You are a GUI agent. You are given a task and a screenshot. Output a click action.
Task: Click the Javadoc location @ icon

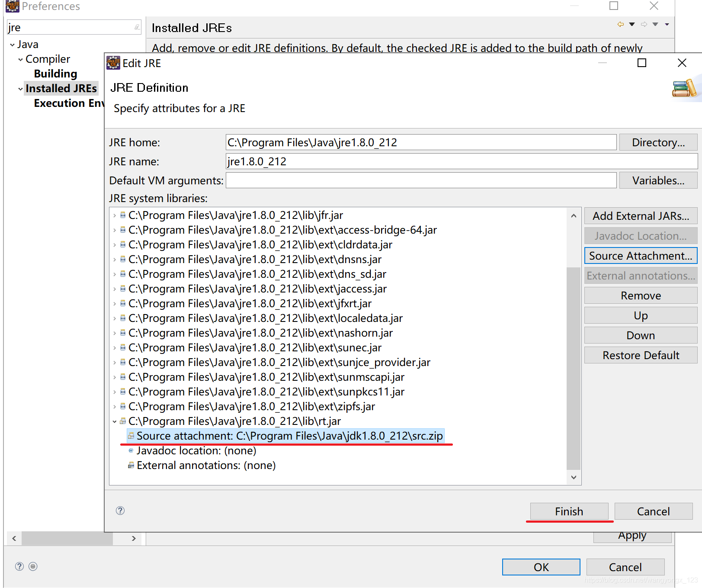point(131,450)
